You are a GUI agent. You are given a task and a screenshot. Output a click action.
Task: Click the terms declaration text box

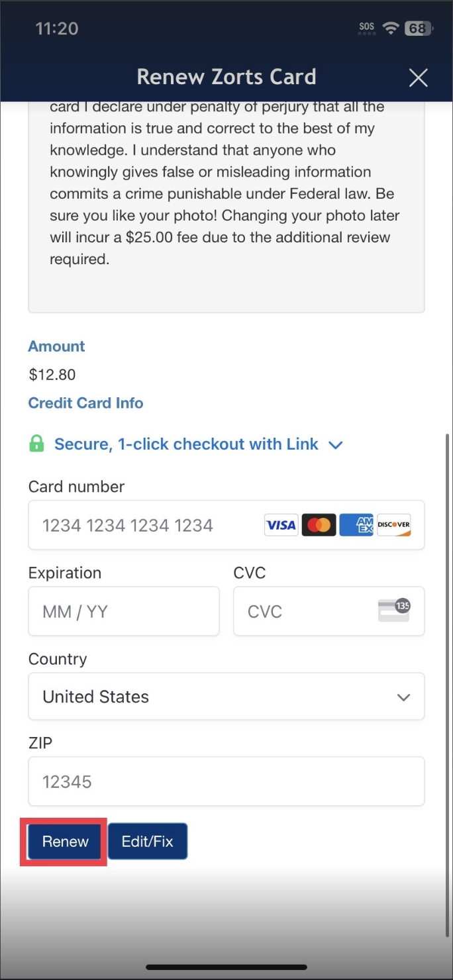pos(226,199)
